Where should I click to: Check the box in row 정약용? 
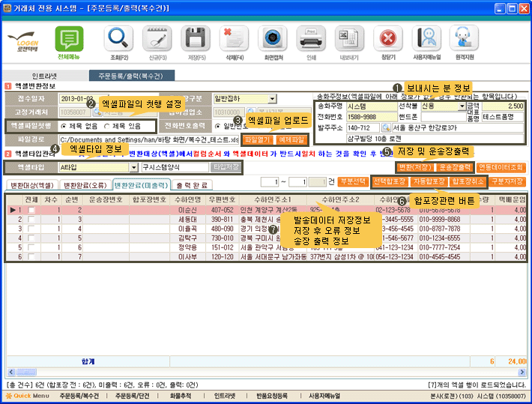coord(31,247)
